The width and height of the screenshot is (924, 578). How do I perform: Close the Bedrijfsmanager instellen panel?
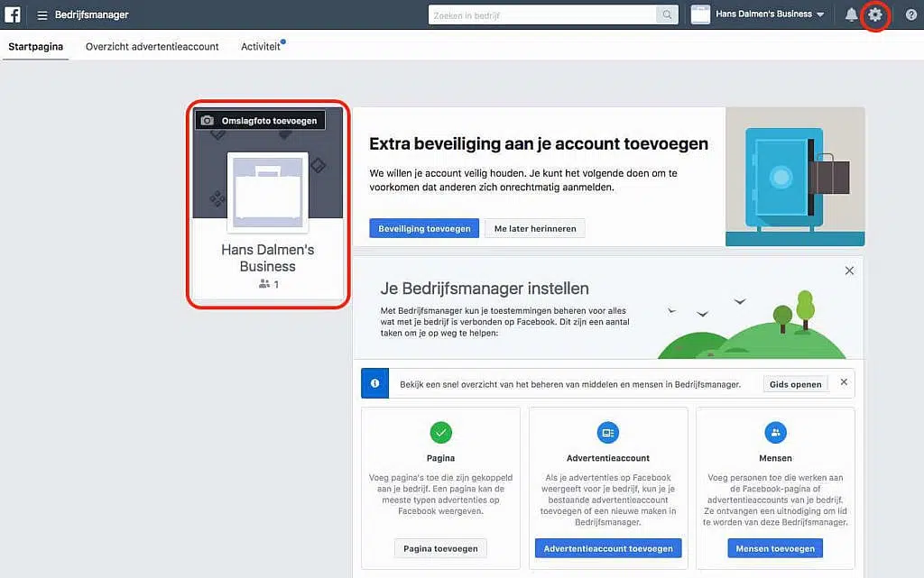pos(849,271)
